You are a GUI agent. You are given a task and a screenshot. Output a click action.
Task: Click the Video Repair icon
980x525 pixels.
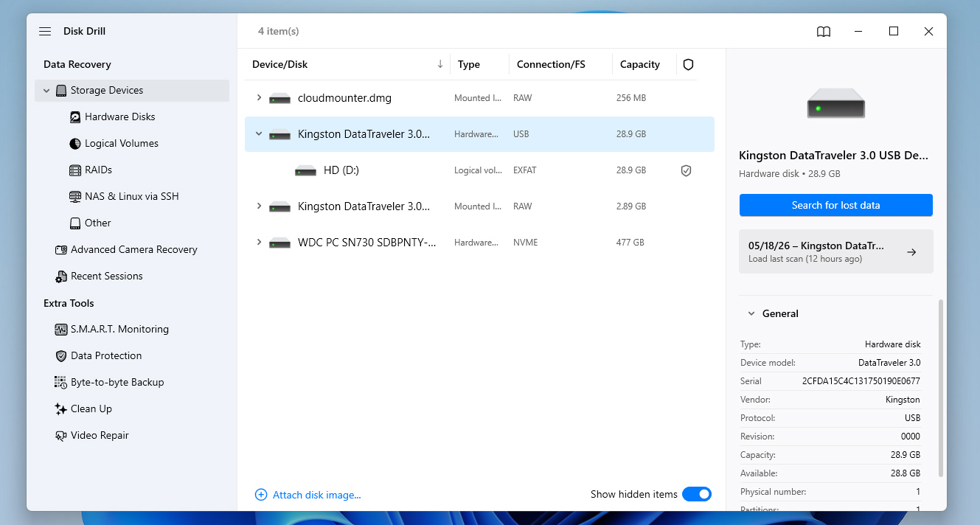[x=61, y=436]
